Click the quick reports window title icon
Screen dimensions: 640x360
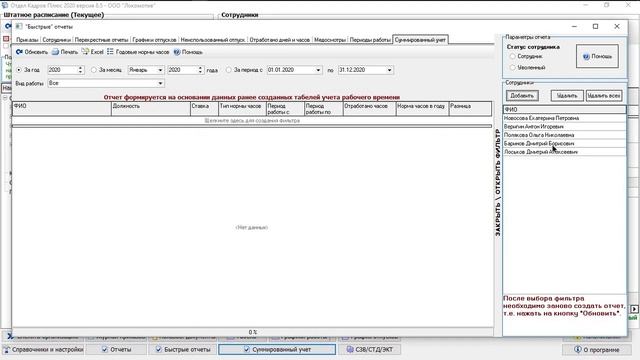click(x=19, y=26)
